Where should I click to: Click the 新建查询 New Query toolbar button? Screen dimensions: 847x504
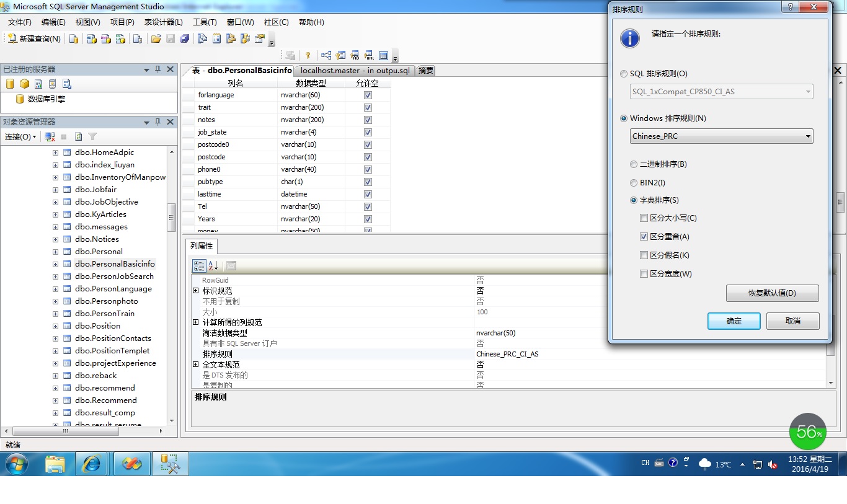(x=35, y=38)
